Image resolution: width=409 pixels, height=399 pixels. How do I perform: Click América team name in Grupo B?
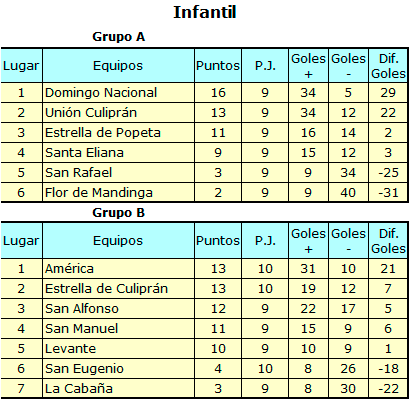[x=69, y=268]
